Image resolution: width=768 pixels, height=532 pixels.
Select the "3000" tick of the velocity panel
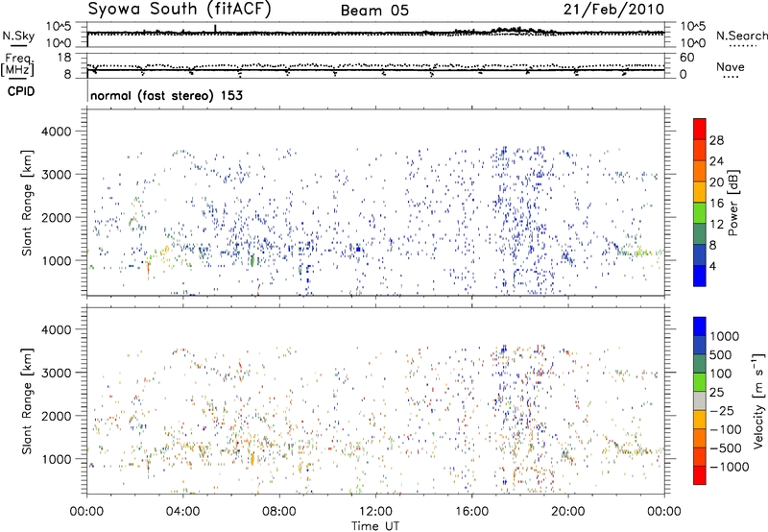pyautogui.click(x=56, y=373)
